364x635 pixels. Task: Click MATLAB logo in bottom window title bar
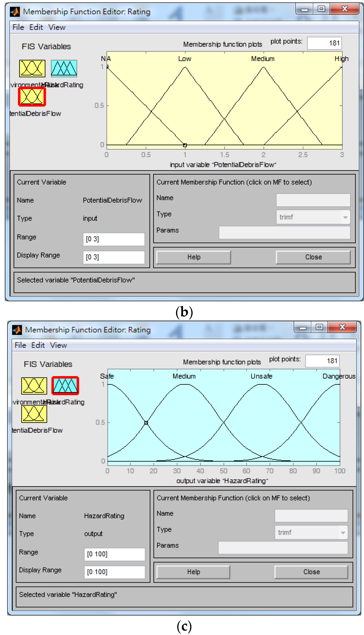pos(17,330)
